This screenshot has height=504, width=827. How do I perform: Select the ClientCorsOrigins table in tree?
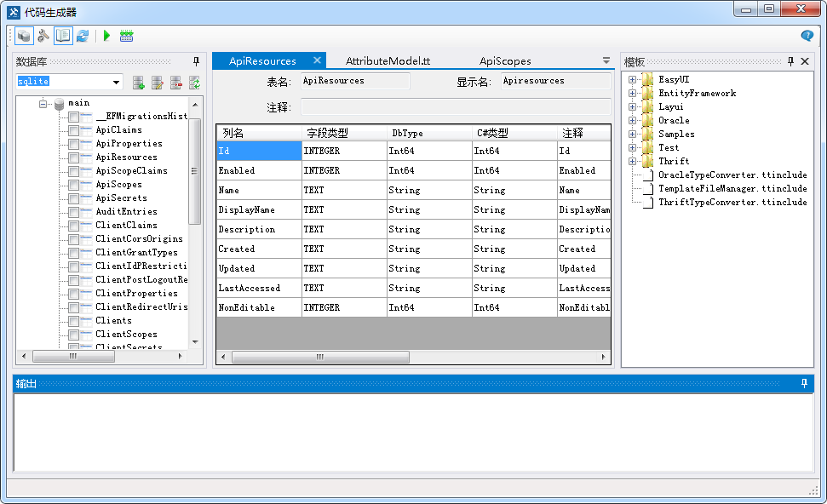click(x=139, y=239)
